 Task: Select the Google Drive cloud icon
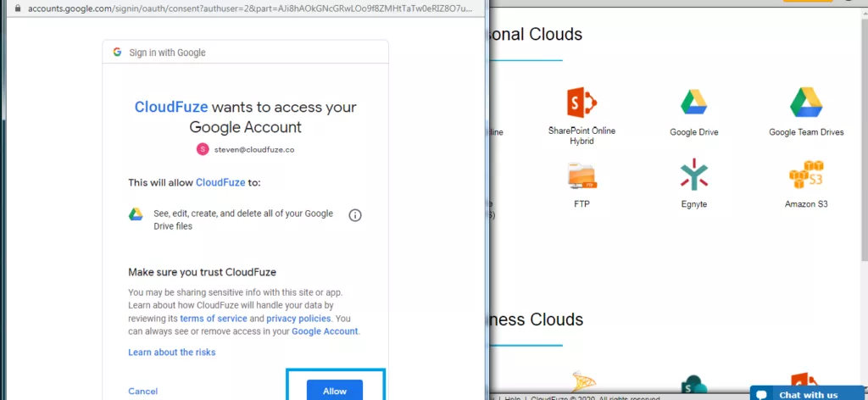point(693,103)
